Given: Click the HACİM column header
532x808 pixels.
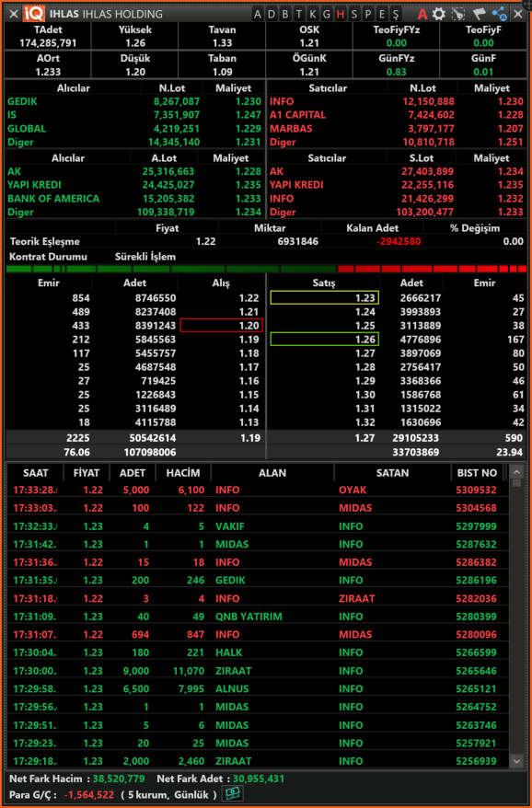Looking at the screenshot, I should (183, 473).
